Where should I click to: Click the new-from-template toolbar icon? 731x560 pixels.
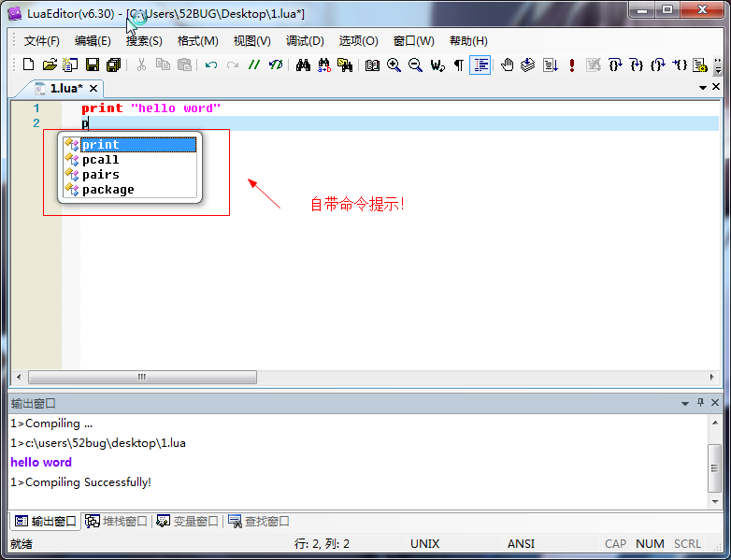click(70, 65)
